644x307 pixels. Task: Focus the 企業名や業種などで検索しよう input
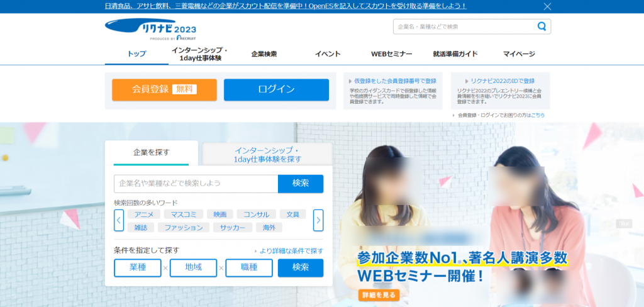pos(196,184)
